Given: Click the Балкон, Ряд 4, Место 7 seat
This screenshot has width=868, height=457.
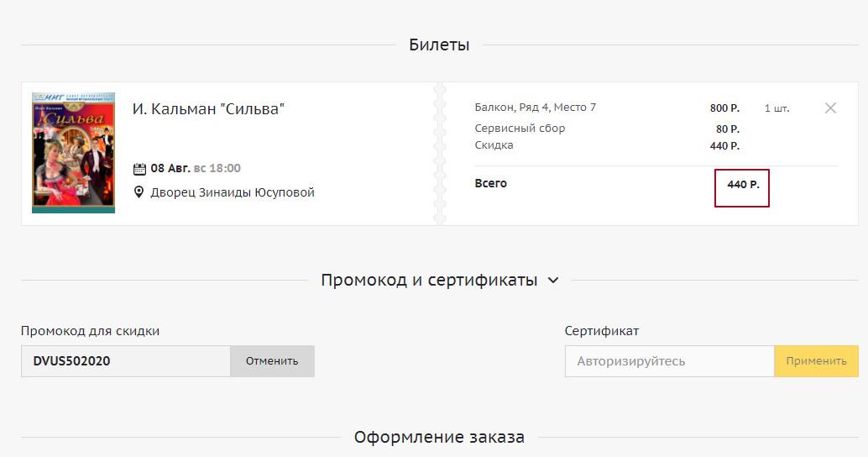Looking at the screenshot, I should [x=536, y=108].
